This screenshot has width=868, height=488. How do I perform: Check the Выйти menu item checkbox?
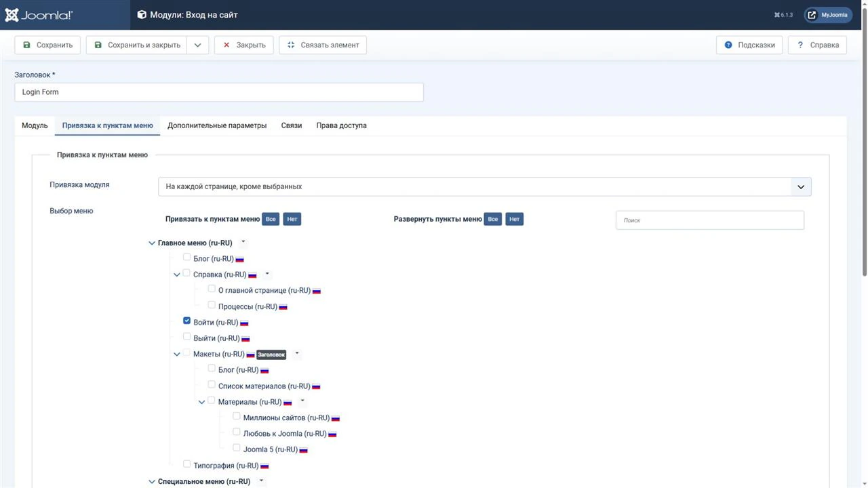coord(187,337)
